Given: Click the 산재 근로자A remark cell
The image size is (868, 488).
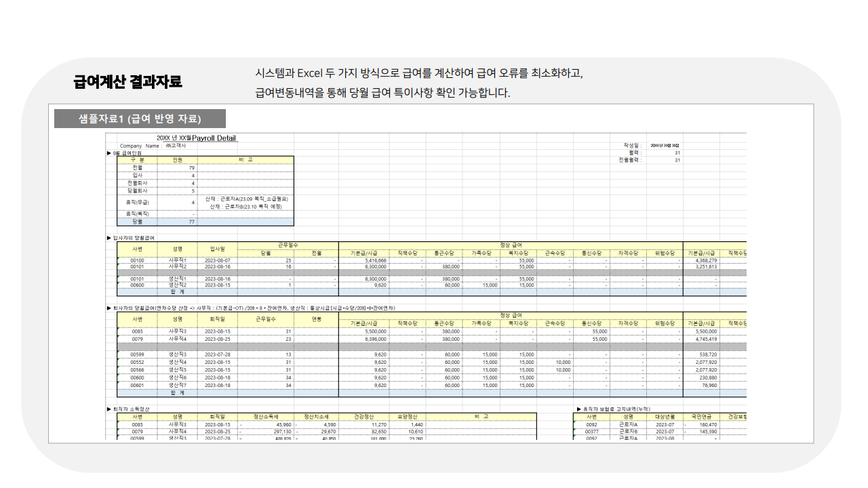Looking at the screenshot, I should coord(246,199).
